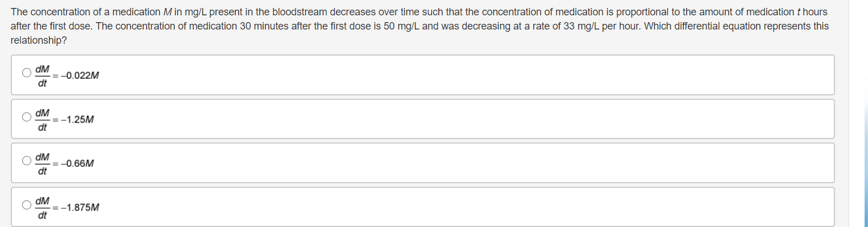This screenshot has height=227, width=868.
Task: Click the answer card containing −0.022M
Action: 423,75
